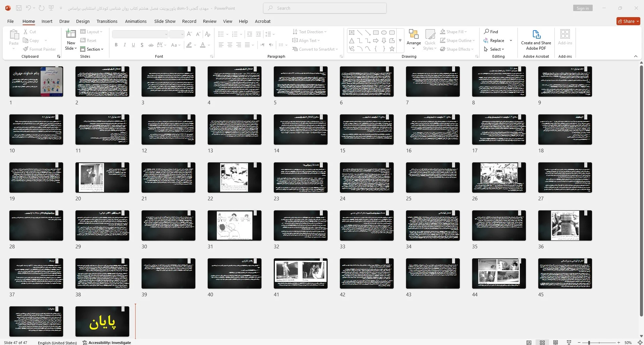
Task: Click the zoom slider handle
Action: 589,343
